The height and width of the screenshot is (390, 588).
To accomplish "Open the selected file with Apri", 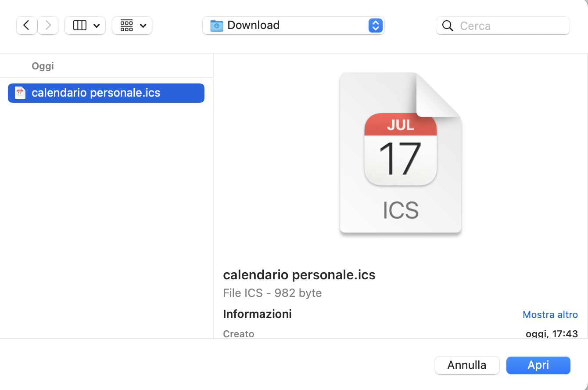I will 538,365.
